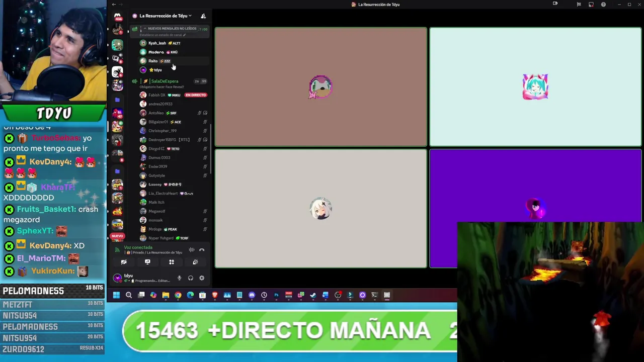Screen dimensions: 644x362
Task: Focus the bottom-left gray voice participant tile
Action: (x=321, y=209)
